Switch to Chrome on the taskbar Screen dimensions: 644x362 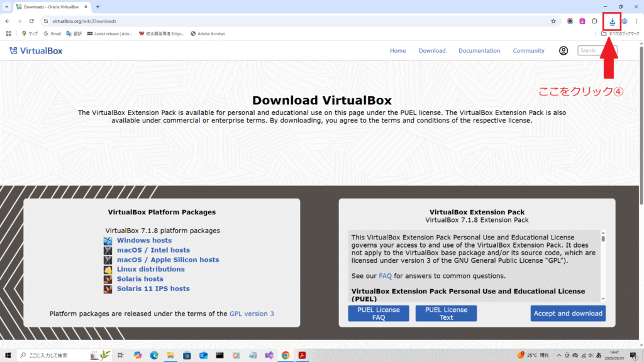coord(286,356)
